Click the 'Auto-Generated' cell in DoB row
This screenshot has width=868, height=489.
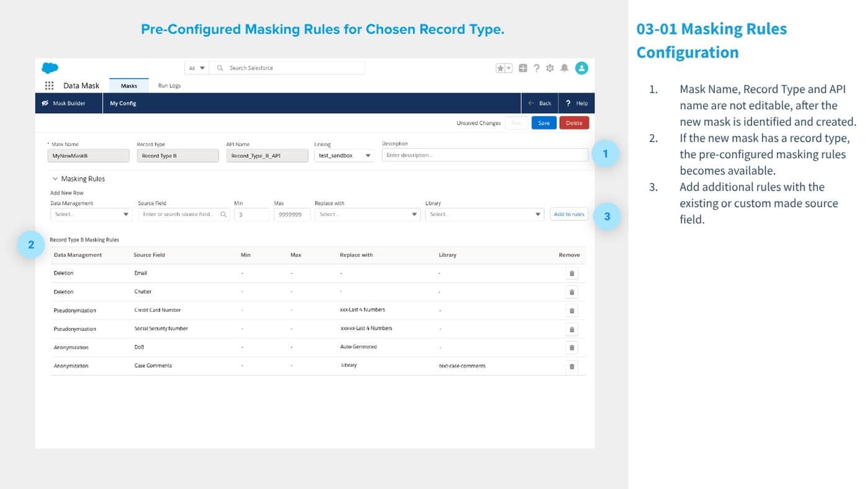click(358, 347)
